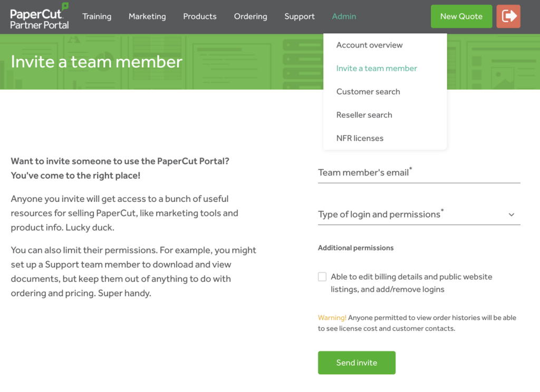Click the PaperCut Partner Portal logo
The image size is (540, 392).
(x=39, y=16)
